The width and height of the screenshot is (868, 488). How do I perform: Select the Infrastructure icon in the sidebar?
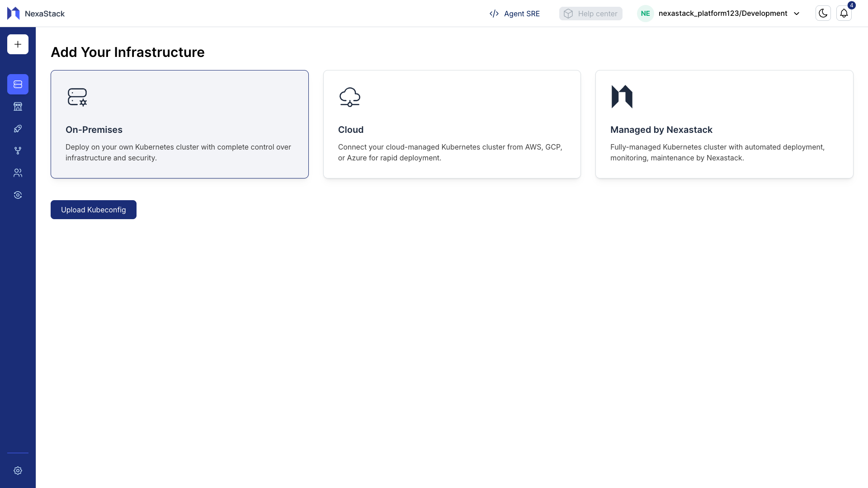(x=18, y=84)
